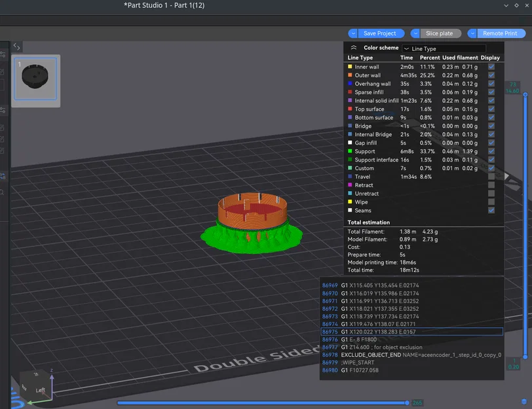Screen dimensions: 532x409
Task: Click the Slice plate button
Action: click(x=440, y=33)
